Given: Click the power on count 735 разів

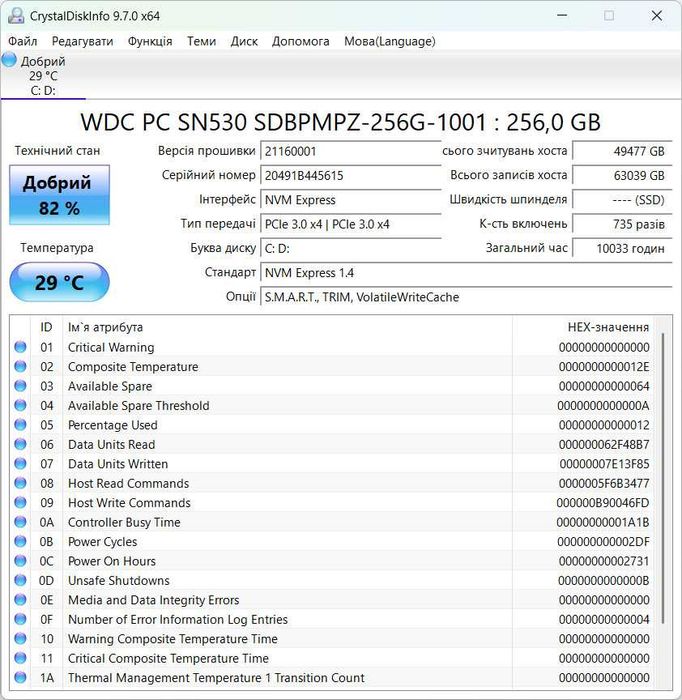Looking at the screenshot, I should 622,224.
